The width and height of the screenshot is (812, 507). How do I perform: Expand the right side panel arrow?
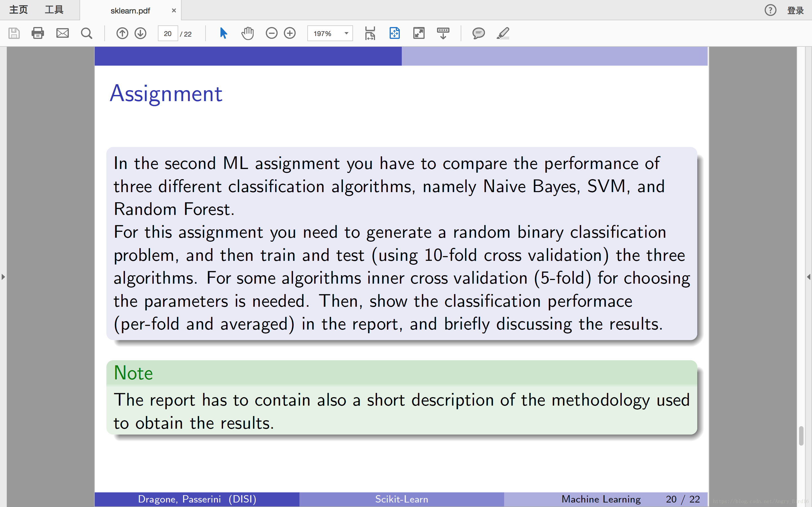(x=808, y=277)
